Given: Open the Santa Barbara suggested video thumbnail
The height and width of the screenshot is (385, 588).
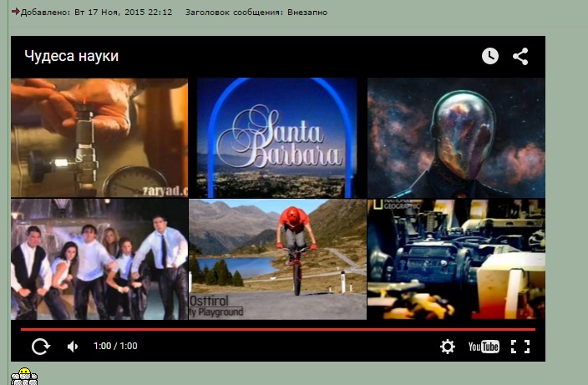Looking at the screenshot, I should 277,138.
